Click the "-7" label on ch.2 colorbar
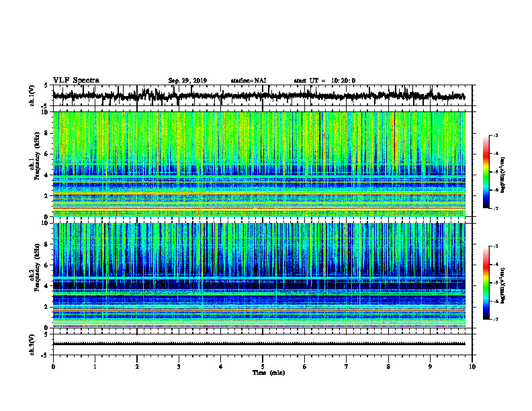Image resolution: width=532 pixels, height=411 pixels. (496, 319)
